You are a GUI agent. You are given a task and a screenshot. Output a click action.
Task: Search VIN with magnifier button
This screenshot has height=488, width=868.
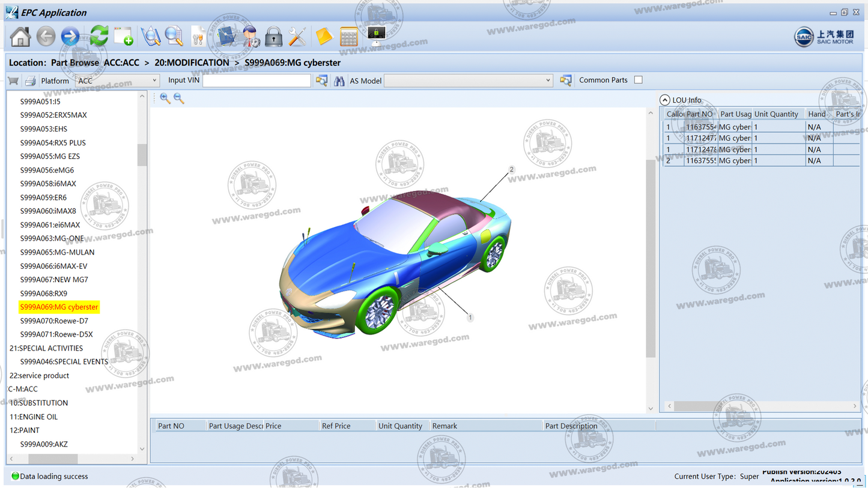click(x=321, y=80)
